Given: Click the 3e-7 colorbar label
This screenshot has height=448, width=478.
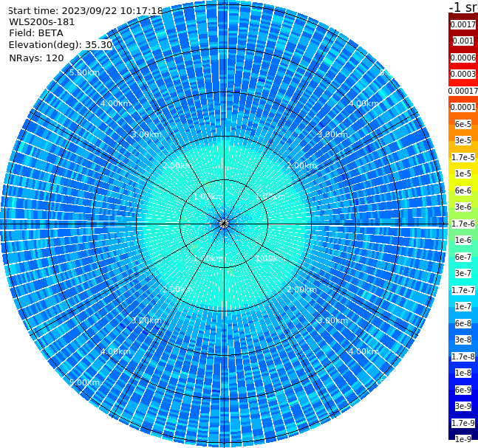Looking at the screenshot, I should [463, 273].
